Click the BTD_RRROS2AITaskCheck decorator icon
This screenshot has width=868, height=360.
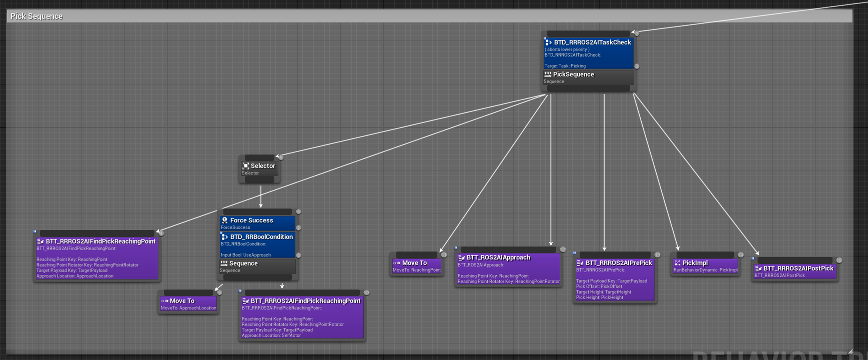549,42
